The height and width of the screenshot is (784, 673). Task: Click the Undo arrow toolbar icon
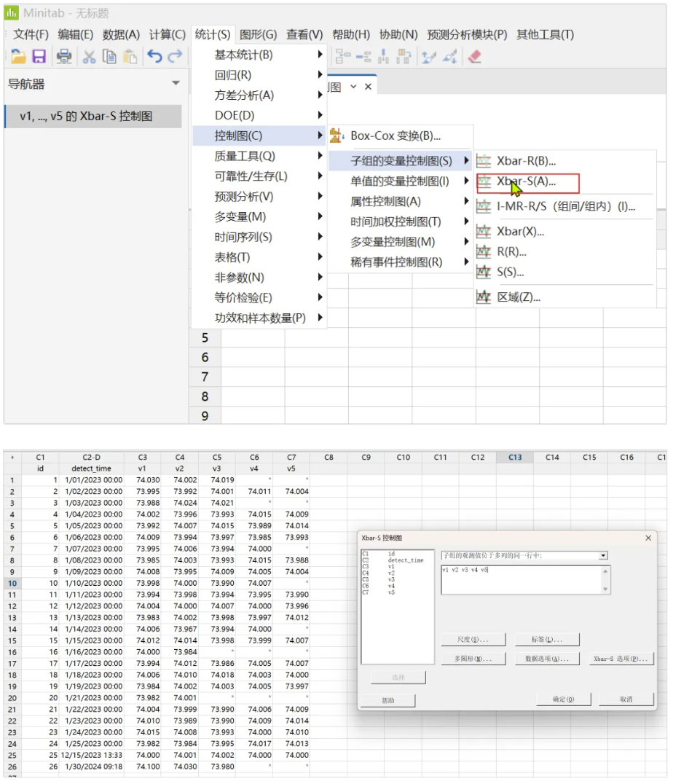(154, 57)
